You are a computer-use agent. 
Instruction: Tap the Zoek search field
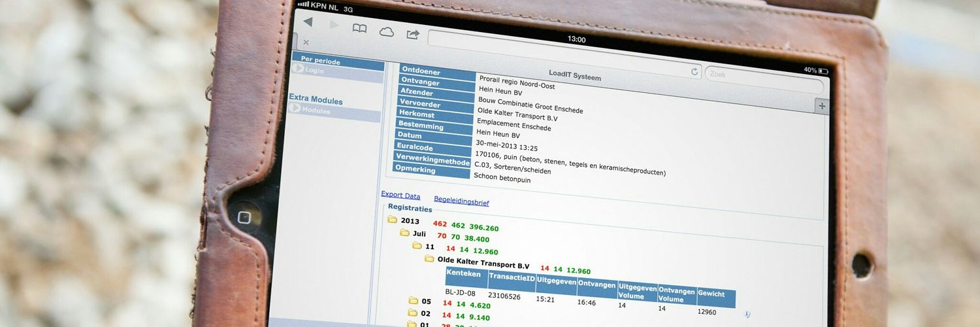tap(763, 79)
